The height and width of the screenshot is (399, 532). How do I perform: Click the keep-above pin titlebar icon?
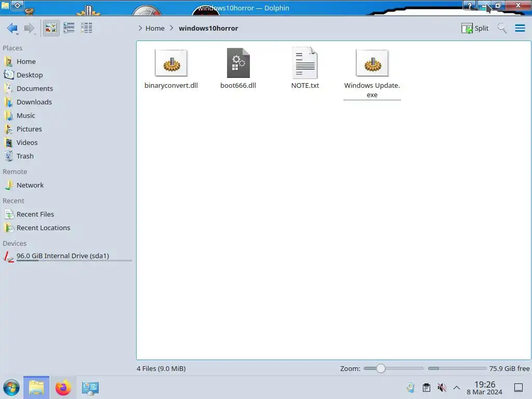pyautogui.click(x=18, y=5)
